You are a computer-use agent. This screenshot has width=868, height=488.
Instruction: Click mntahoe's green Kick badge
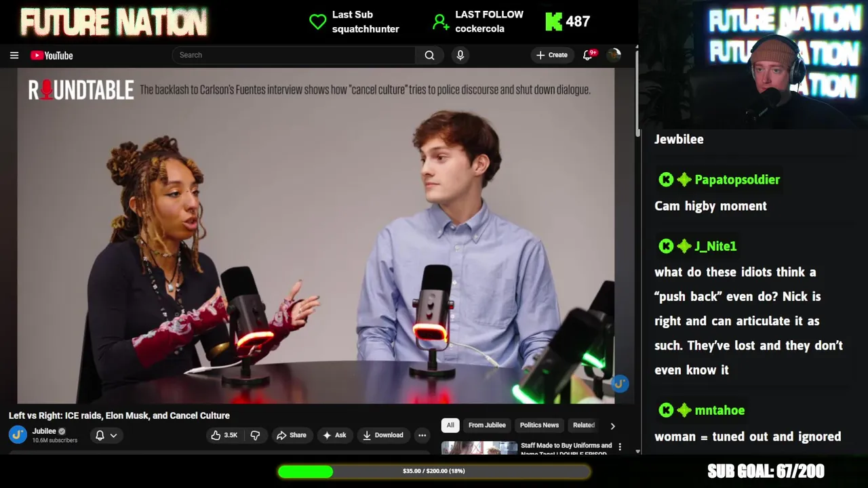(x=666, y=410)
